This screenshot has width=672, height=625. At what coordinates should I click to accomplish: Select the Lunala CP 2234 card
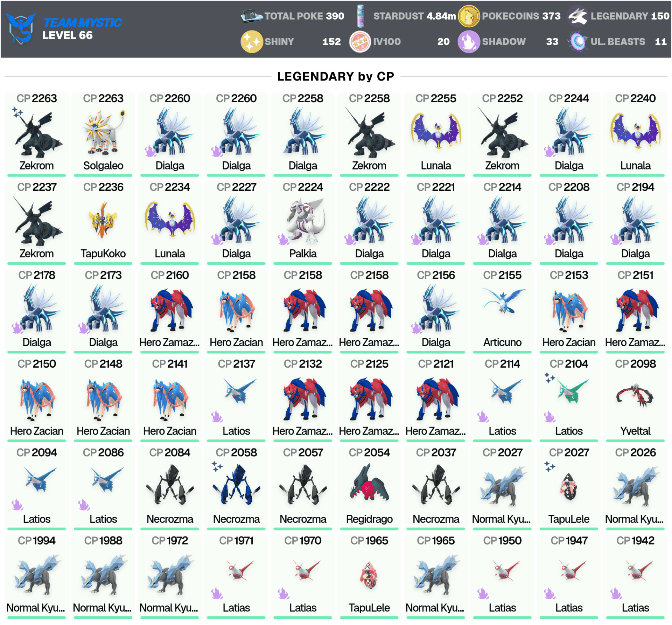coord(170,222)
